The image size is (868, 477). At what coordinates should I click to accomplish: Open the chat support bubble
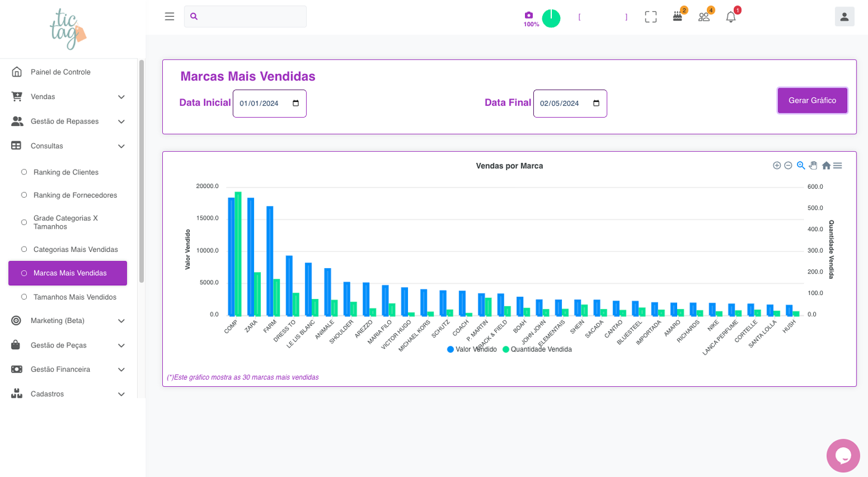843,456
